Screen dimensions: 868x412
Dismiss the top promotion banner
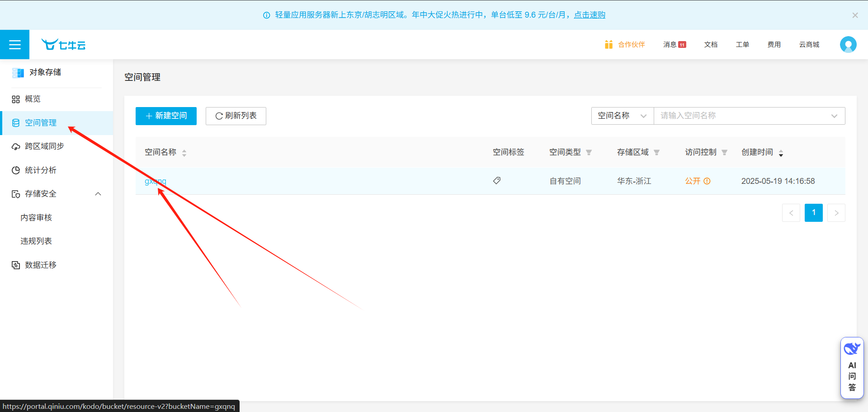tap(855, 15)
